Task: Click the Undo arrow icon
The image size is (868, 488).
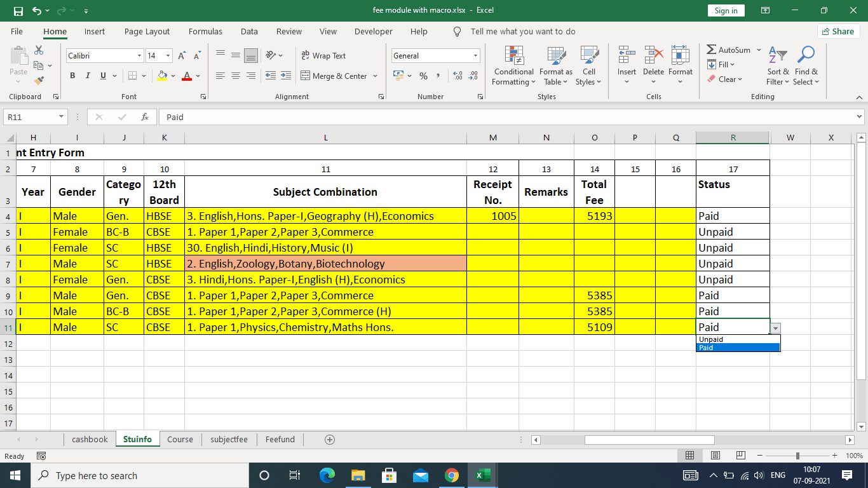Action: point(37,11)
